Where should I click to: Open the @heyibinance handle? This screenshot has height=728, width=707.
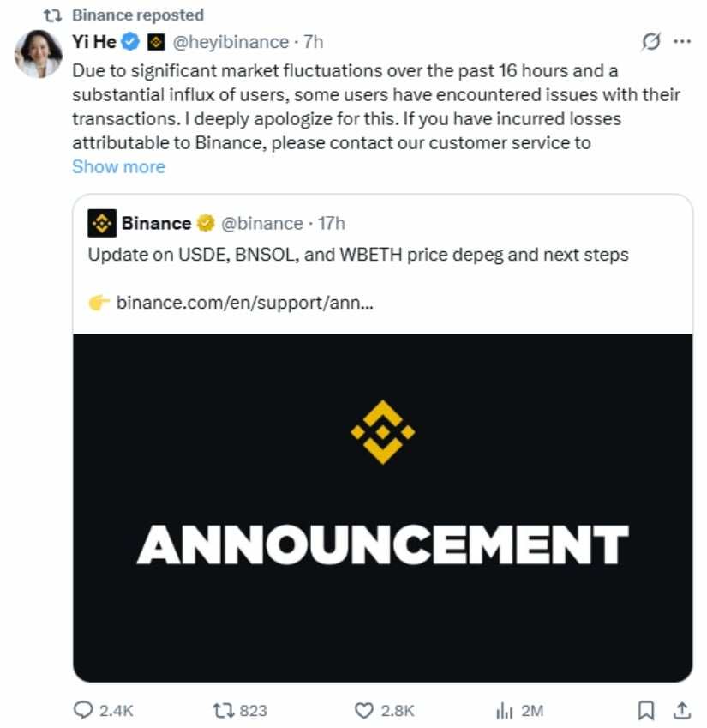231,41
